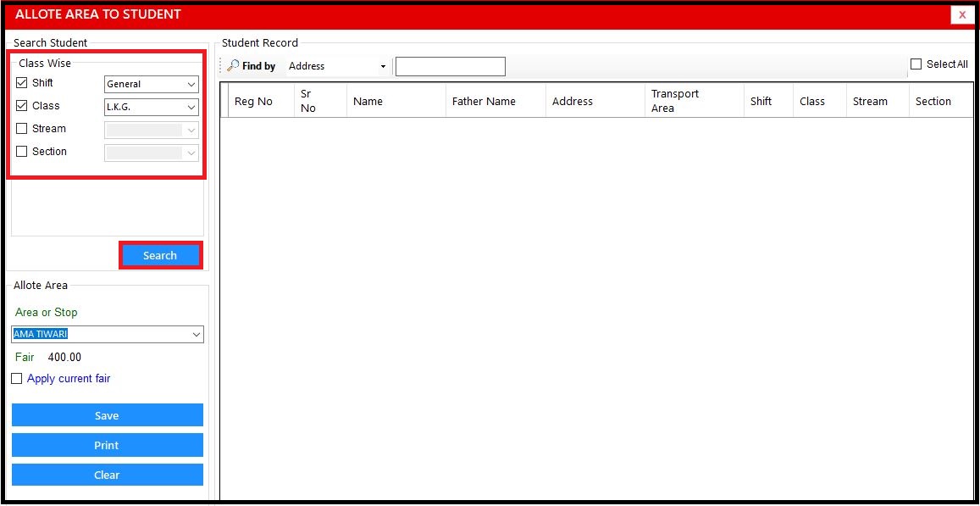Open the Find by Address dropdown
The width and height of the screenshot is (980, 506).
tap(337, 65)
